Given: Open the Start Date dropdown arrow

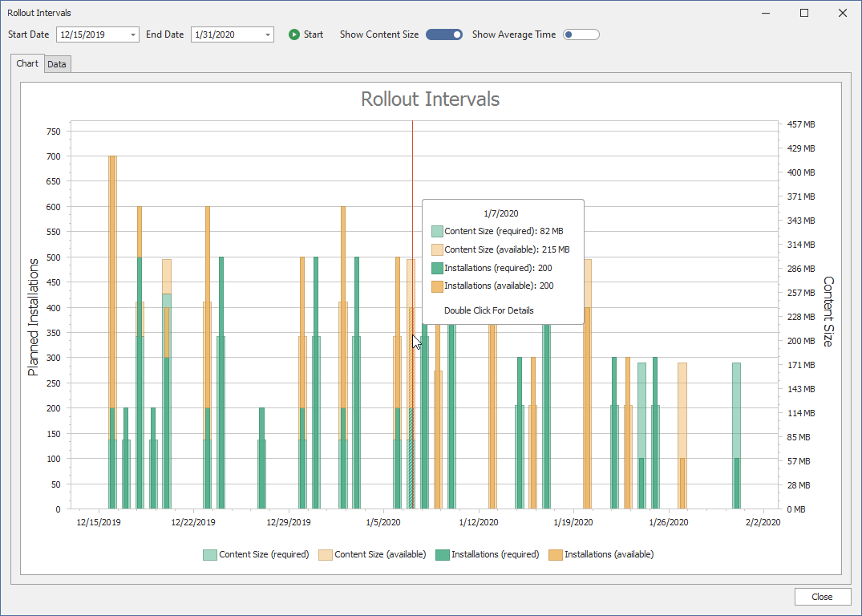Looking at the screenshot, I should (133, 34).
